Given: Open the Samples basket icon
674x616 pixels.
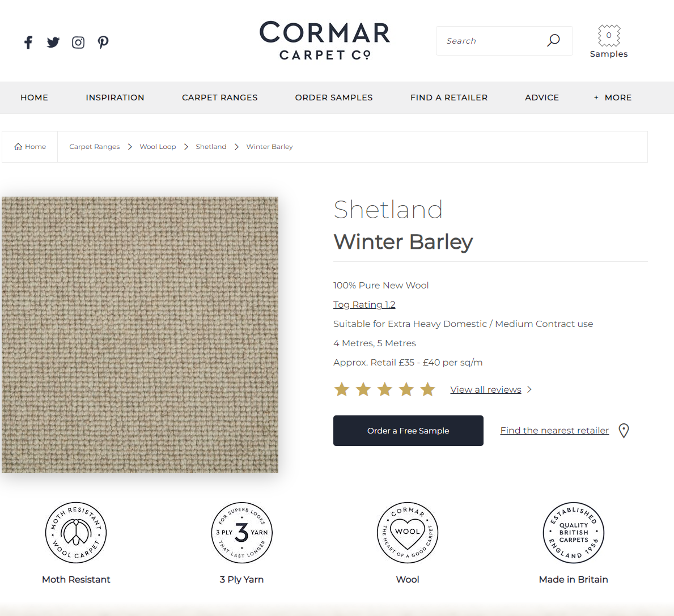Looking at the screenshot, I should [609, 36].
